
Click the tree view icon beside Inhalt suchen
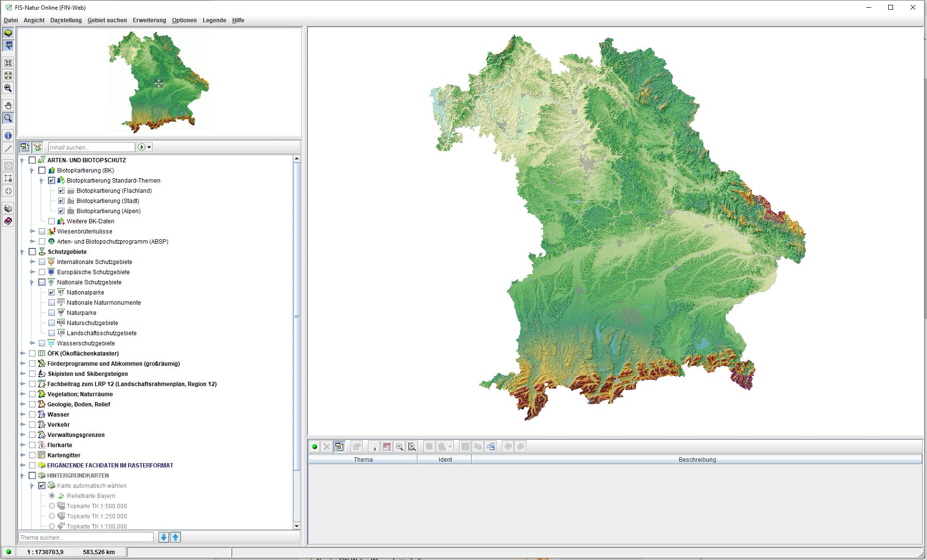[x=25, y=147]
